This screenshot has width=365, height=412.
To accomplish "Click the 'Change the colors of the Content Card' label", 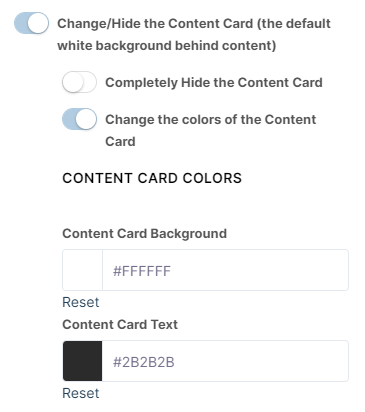I will (x=211, y=130).
